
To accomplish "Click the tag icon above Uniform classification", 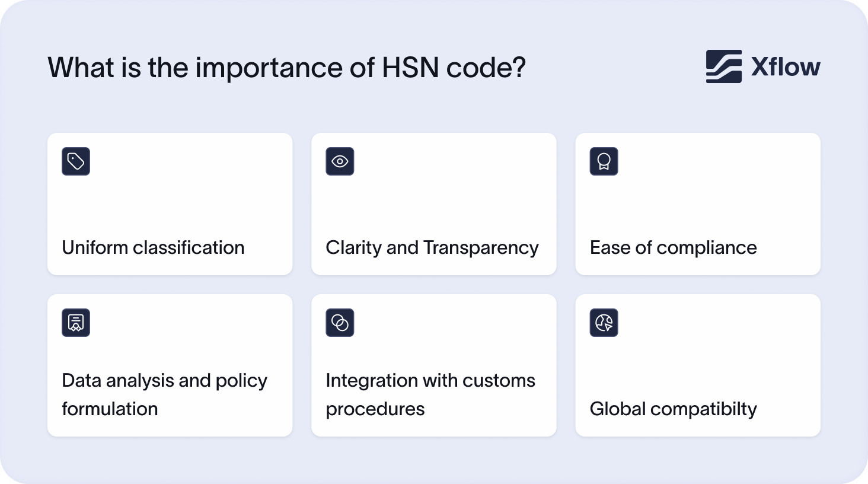I will [x=76, y=161].
